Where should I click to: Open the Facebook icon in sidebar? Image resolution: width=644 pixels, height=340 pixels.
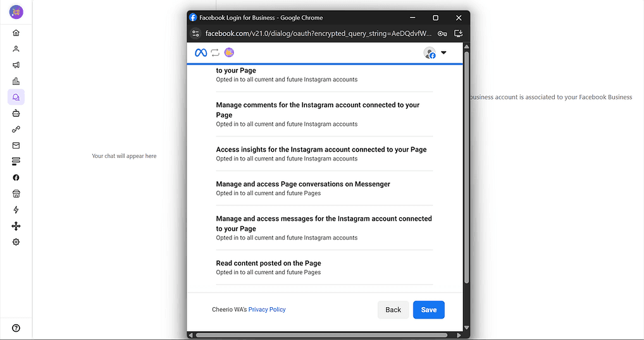(16, 178)
